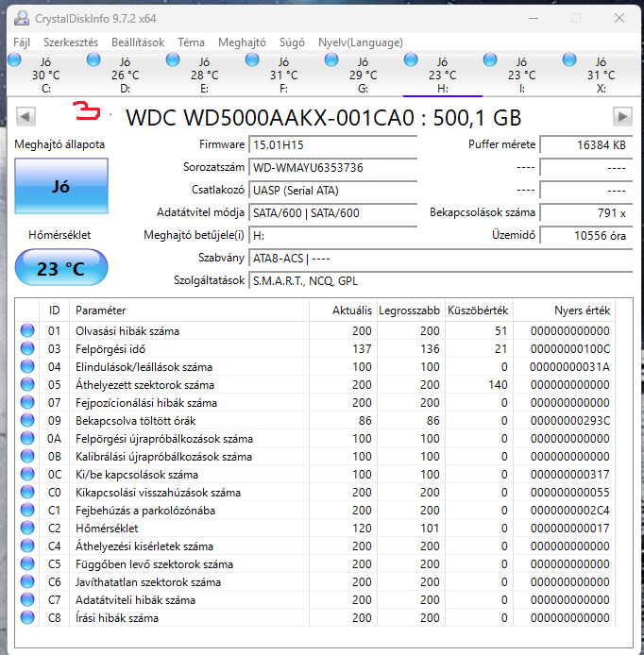Click raw value 0000000100C

pos(570,349)
